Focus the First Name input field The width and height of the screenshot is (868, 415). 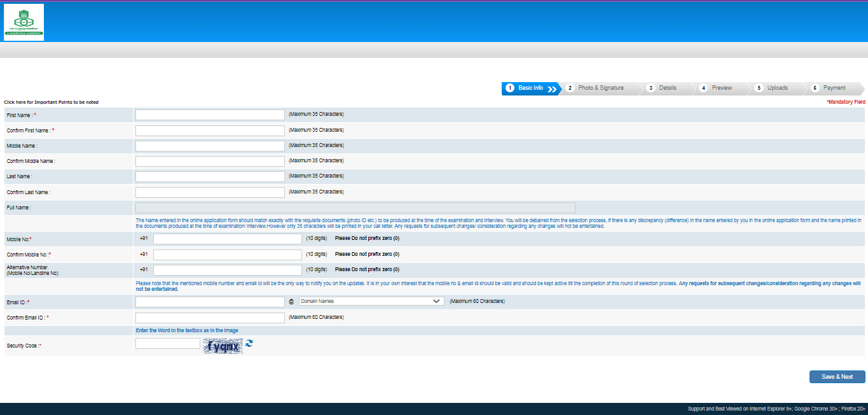(210, 115)
